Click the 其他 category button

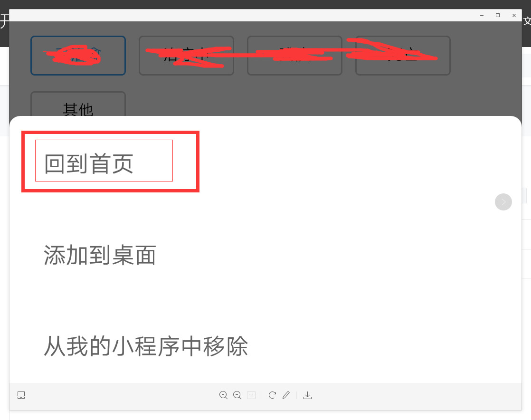click(x=78, y=104)
